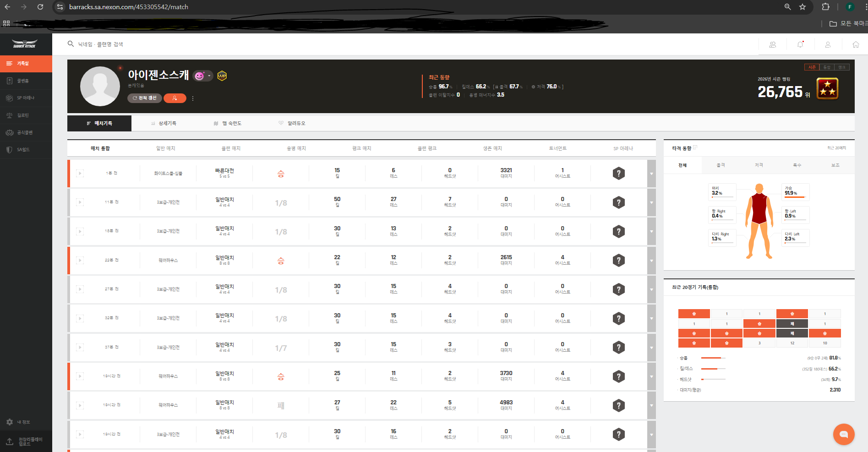Screen dimensions: 868x452
Task: Open the three-dot profile options menu
Action: point(193,98)
